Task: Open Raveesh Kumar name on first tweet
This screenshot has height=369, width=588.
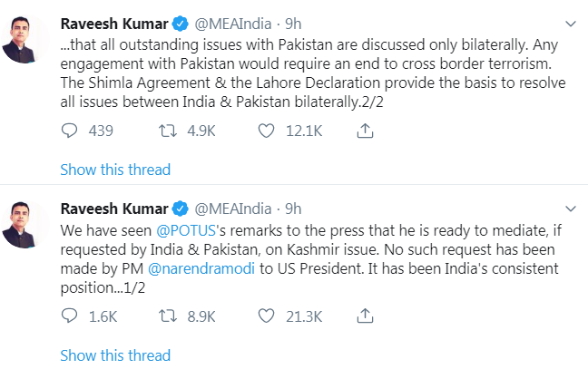Action: click(114, 24)
